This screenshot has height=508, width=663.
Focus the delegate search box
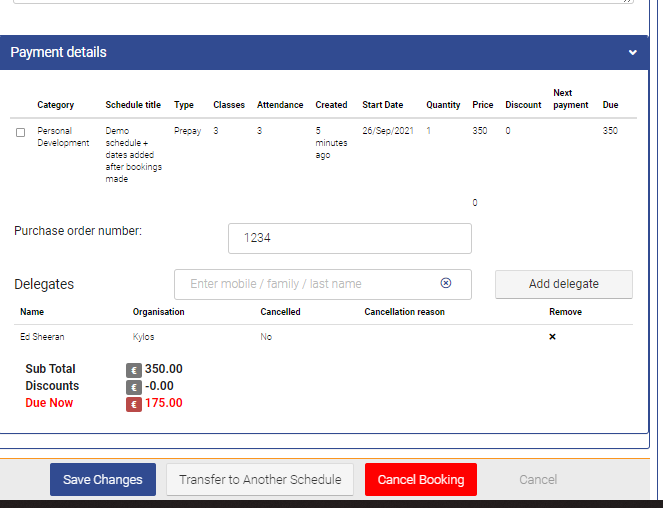[x=310, y=284]
